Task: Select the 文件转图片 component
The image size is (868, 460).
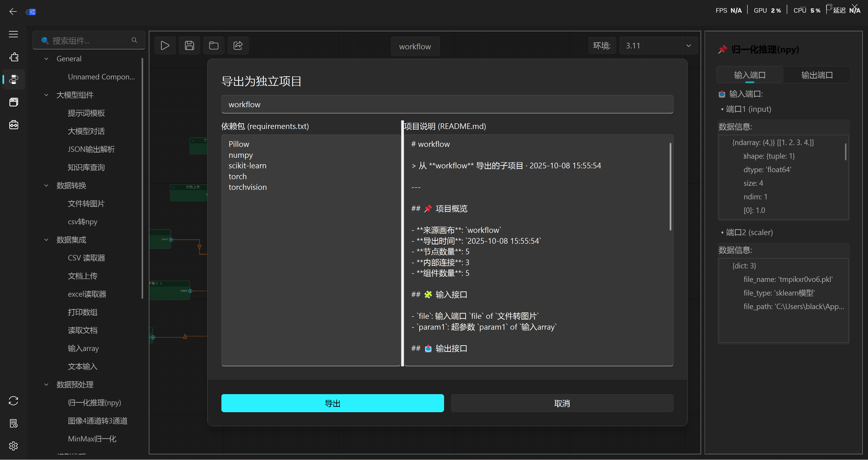Action: 86,204
